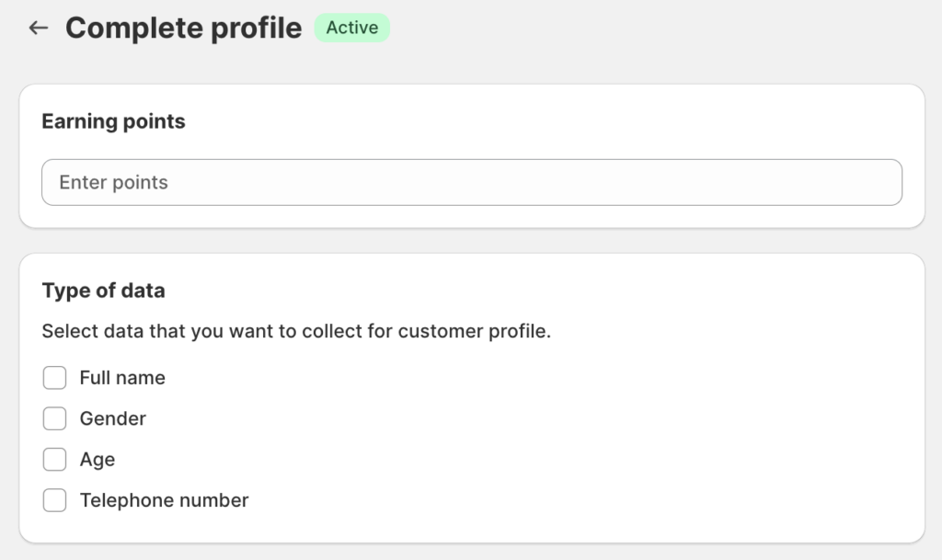
Task: Go back using the left arrow
Action: coord(38,29)
